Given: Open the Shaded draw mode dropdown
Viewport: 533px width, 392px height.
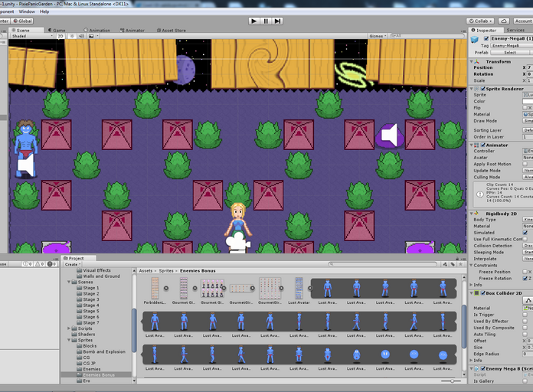Looking at the screenshot, I should coord(32,36).
